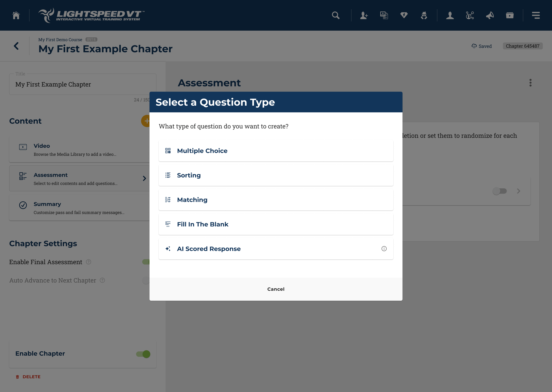Viewport: 552px width, 392px height.
Task: Click the back arrow next to chapter title
Action: [16, 46]
